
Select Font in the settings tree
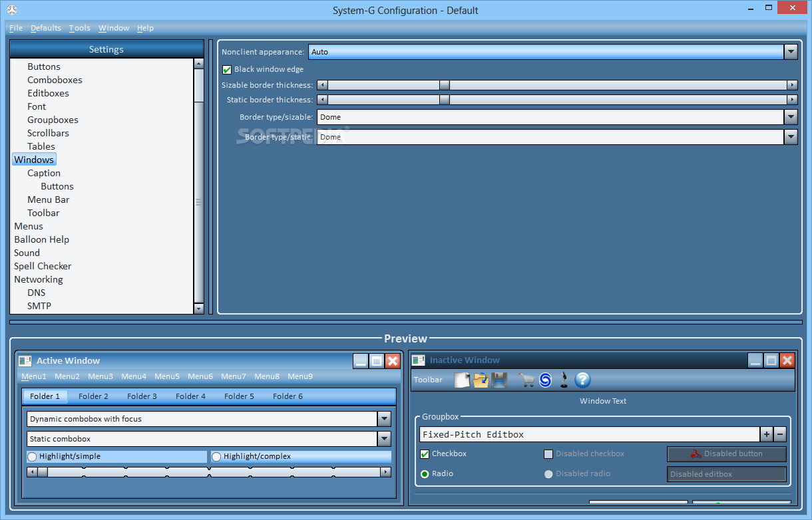click(x=37, y=106)
